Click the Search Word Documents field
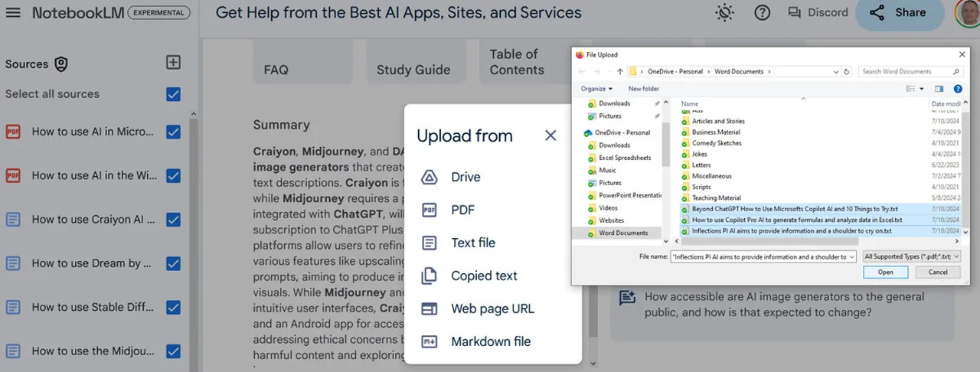The image size is (980, 372). click(910, 71)
